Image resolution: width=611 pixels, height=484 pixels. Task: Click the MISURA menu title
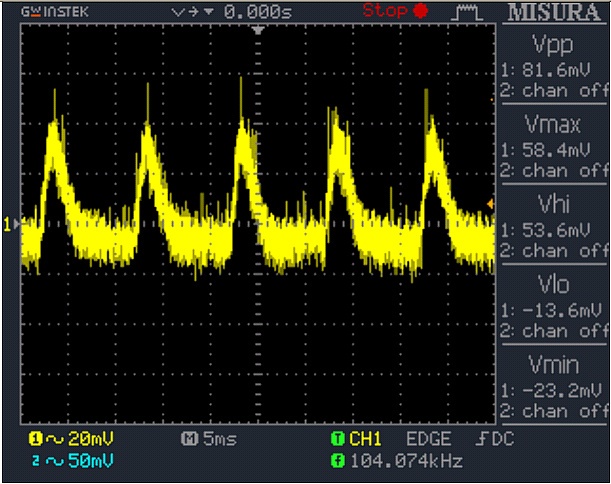tap(554, 12)
